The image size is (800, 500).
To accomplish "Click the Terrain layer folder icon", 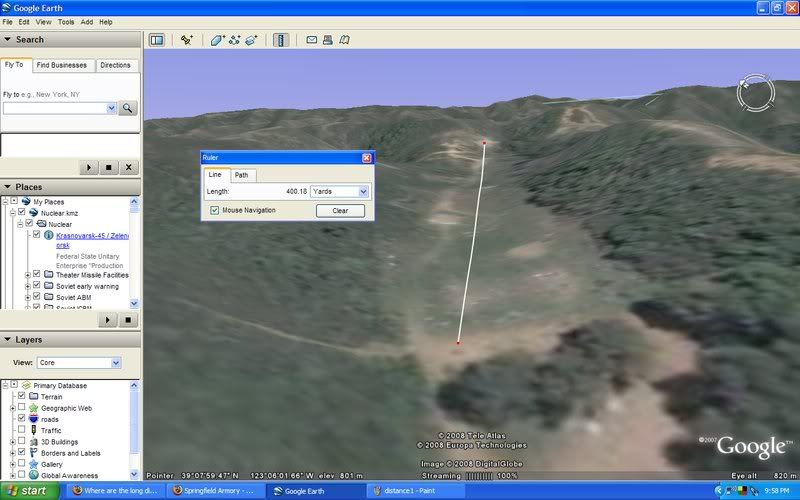I will coord(34,396).
